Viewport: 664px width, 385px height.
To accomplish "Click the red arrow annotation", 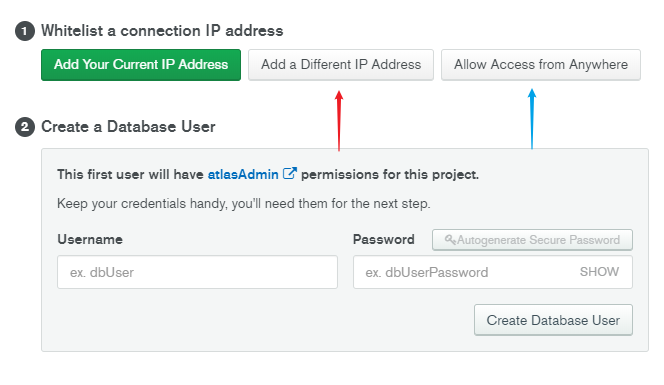I will click(339, 121).
